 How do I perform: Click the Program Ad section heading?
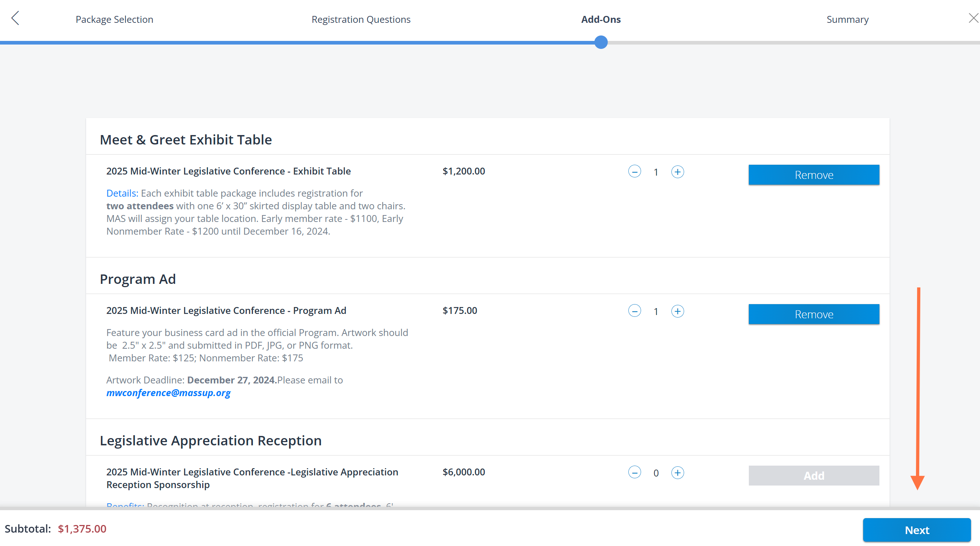click(138, 279)
